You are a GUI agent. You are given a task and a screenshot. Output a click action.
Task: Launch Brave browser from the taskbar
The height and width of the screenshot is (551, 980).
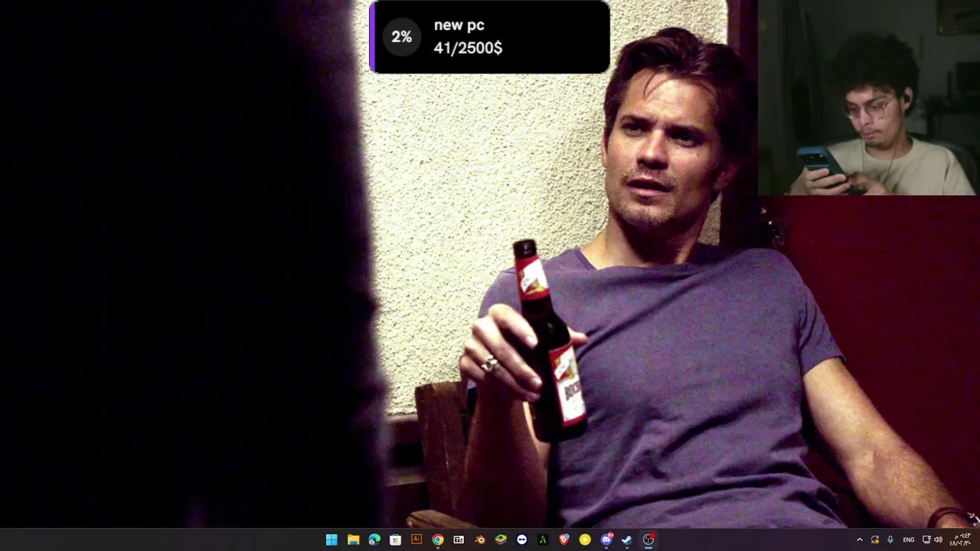(x=564, y=540)
